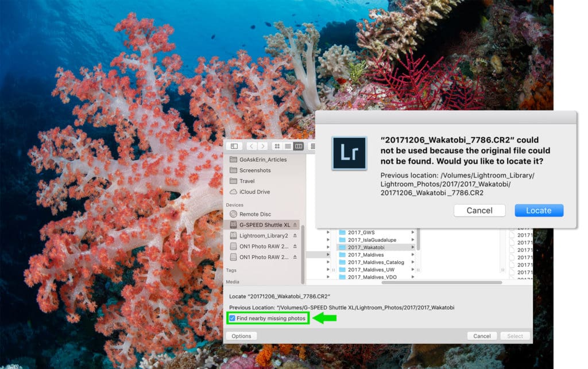Image resolution: width=588 pixels, height=369 pixels.
Task: Click the blue Locate button
Action: coord(539,211)
